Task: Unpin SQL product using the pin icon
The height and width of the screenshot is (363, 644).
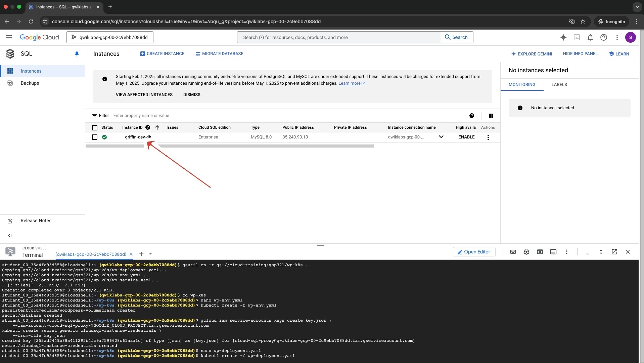Action: pyautogui.click(x=77, y=54)
